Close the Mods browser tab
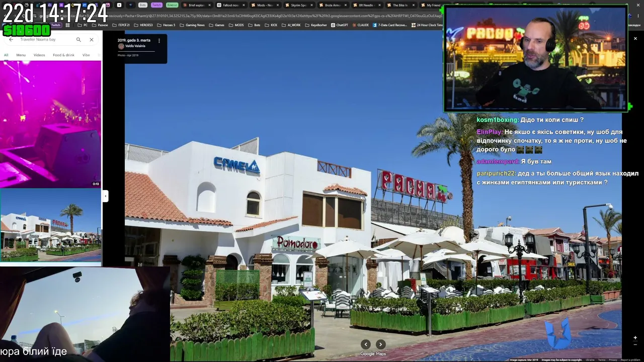The width and height of the screenshot is (644, 362). (x=277, y=5)
